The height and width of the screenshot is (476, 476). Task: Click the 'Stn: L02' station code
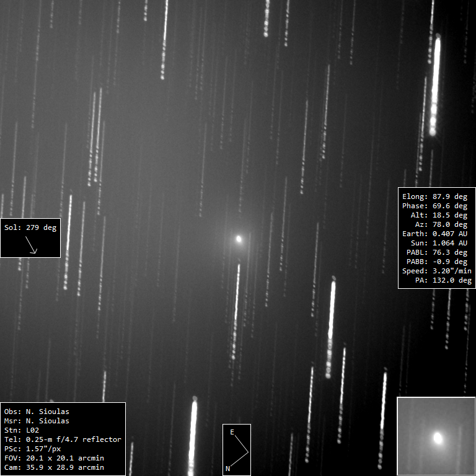click(22, 430)
